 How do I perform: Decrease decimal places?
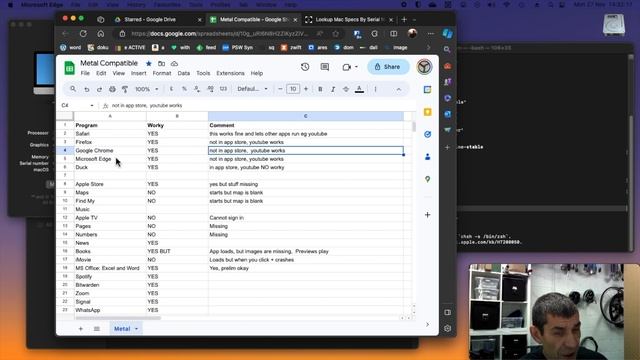[197, 89]
